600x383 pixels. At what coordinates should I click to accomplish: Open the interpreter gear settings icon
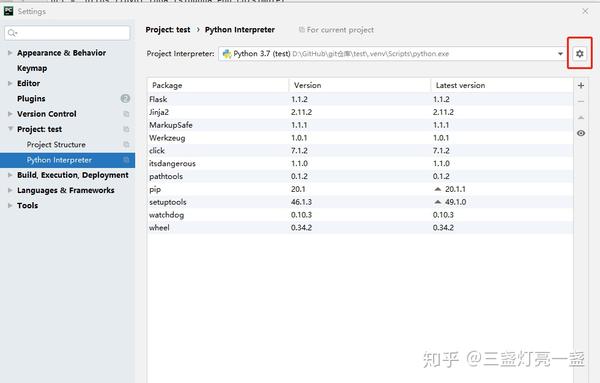click(x=580, y=54)
